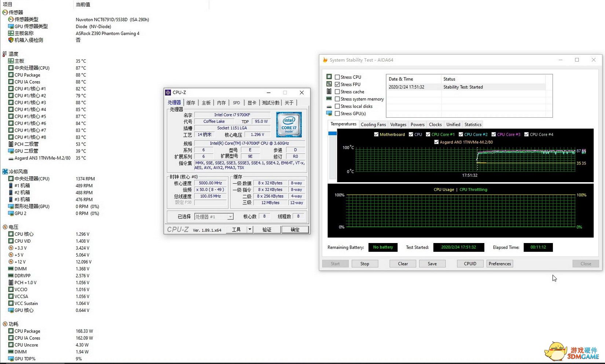Click the Stability Test Started log entry
Screen dimensions: 605x364
(x=463, y=87)
